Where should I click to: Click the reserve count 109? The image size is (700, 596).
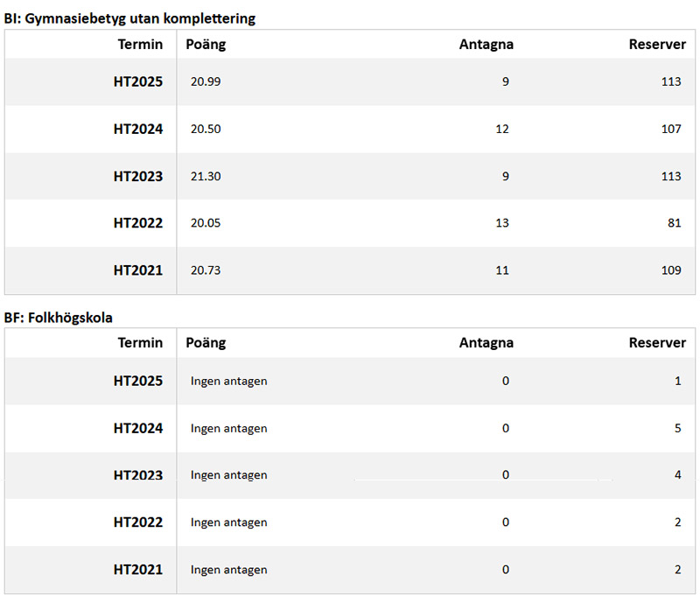[x=671, y=270]
